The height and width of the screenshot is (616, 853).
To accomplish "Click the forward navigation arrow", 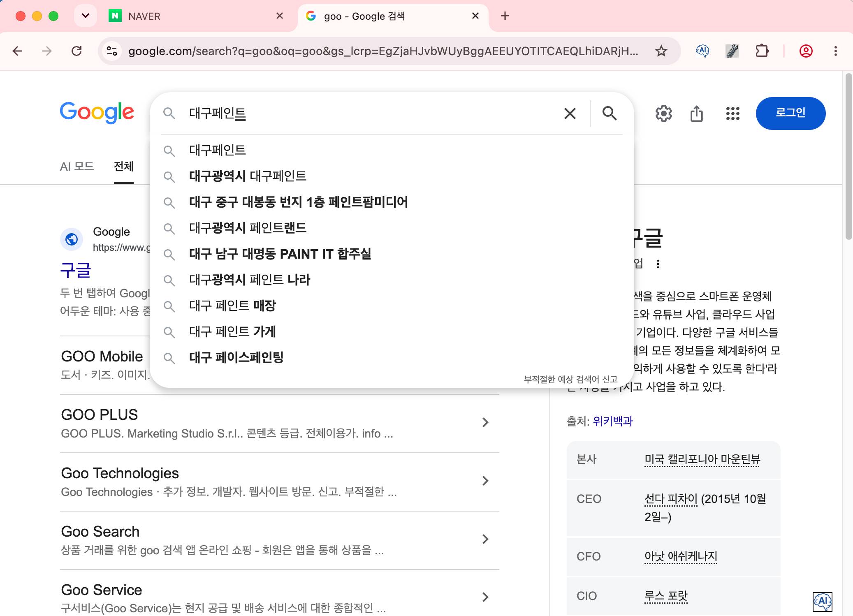I will pyautogui.click(x=47, y=51).
